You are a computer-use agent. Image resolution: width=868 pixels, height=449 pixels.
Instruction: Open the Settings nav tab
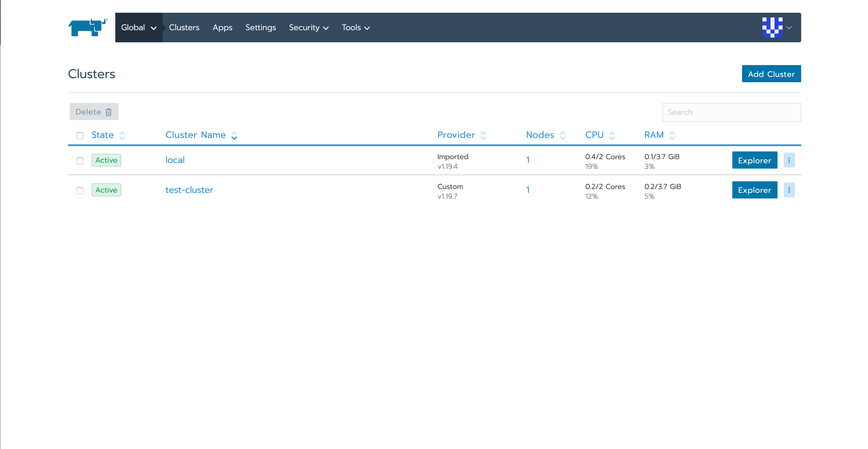pyautogui.click(x=260, y=27)
